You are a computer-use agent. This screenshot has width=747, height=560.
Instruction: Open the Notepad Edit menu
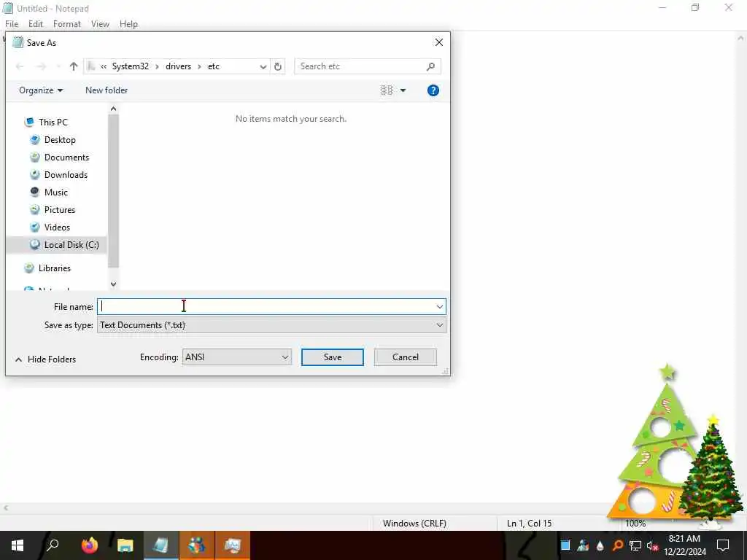pyautogui.click(x=36, y=24)
